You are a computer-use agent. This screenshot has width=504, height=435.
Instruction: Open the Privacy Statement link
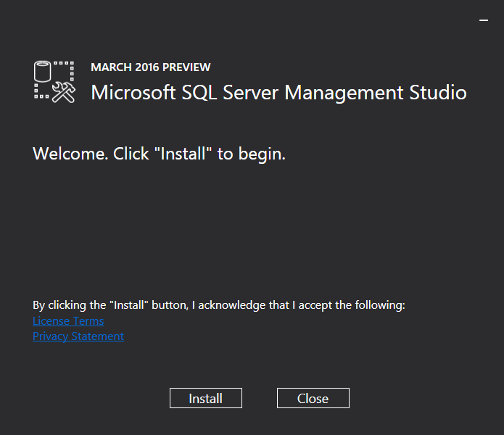(78, 336)
